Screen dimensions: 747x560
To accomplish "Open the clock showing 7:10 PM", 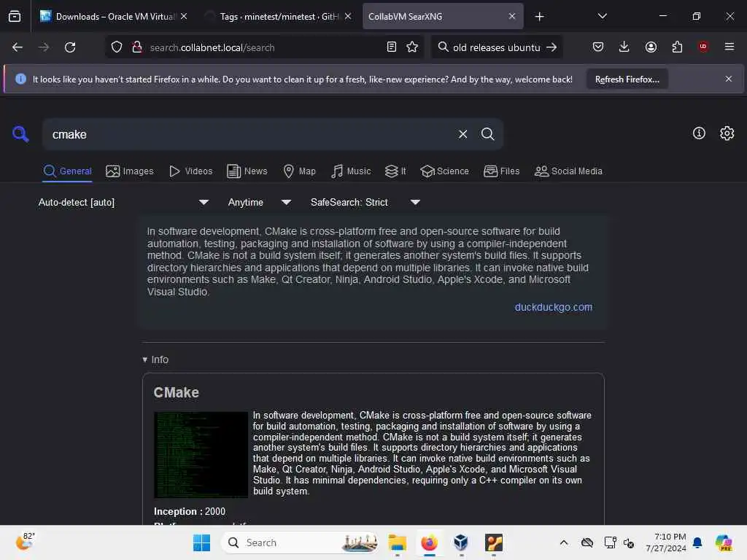I will tap(666, 542).
